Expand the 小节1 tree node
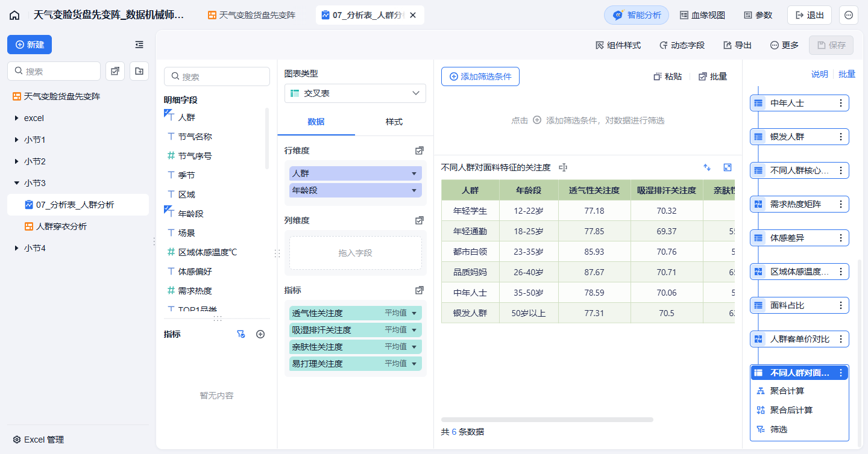Screen dimensions: 868x454 click(17, 140)
